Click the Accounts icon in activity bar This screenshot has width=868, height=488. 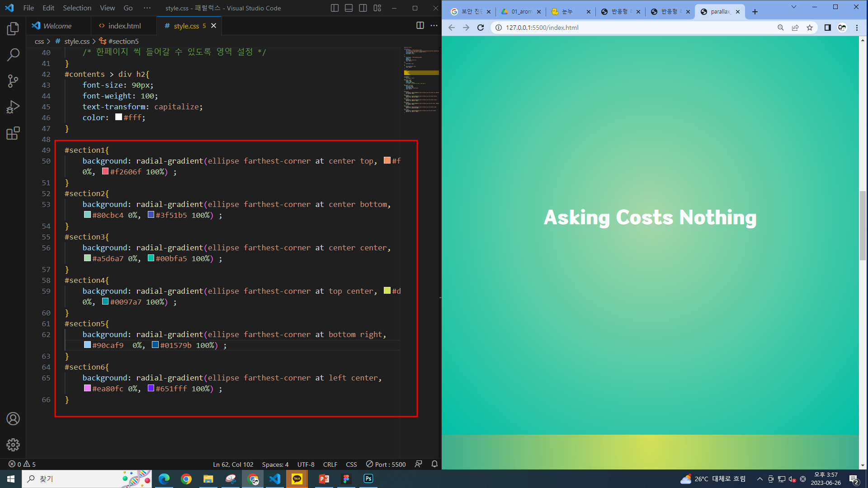pyautogui.click(x=13, y=419)
